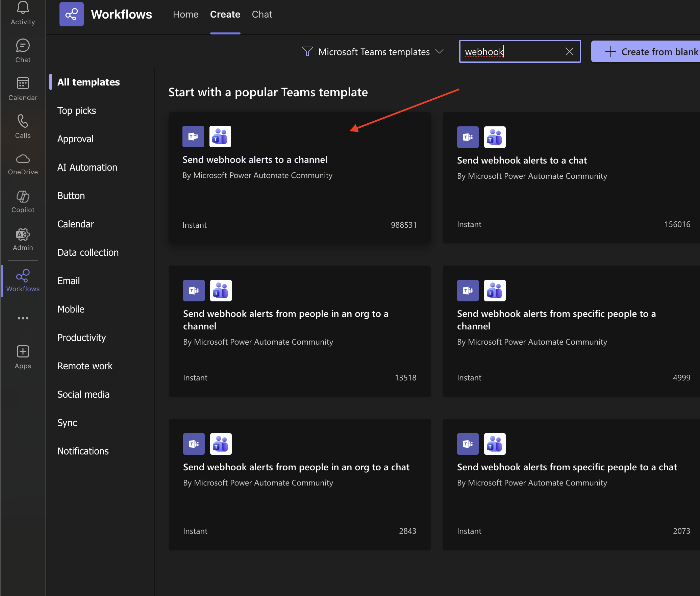Open the OneDrive cloud icon
Image resolution: width=700 pixels, height=596 pixels.
tap(23, 159)
